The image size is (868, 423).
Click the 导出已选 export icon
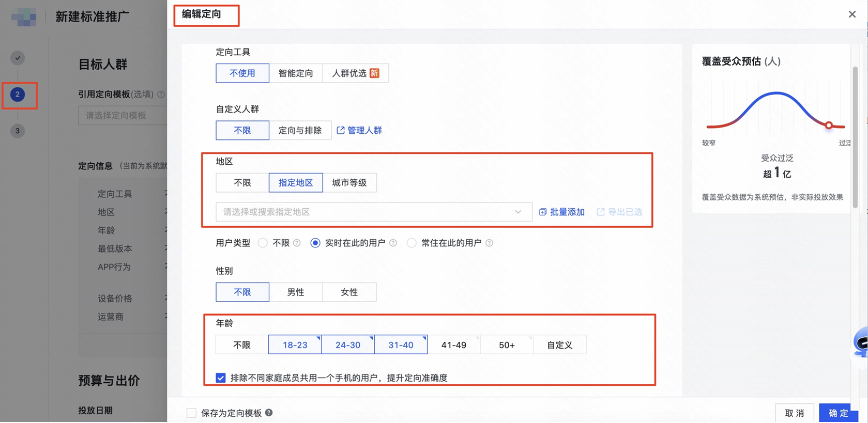click(x=601, y=212)
